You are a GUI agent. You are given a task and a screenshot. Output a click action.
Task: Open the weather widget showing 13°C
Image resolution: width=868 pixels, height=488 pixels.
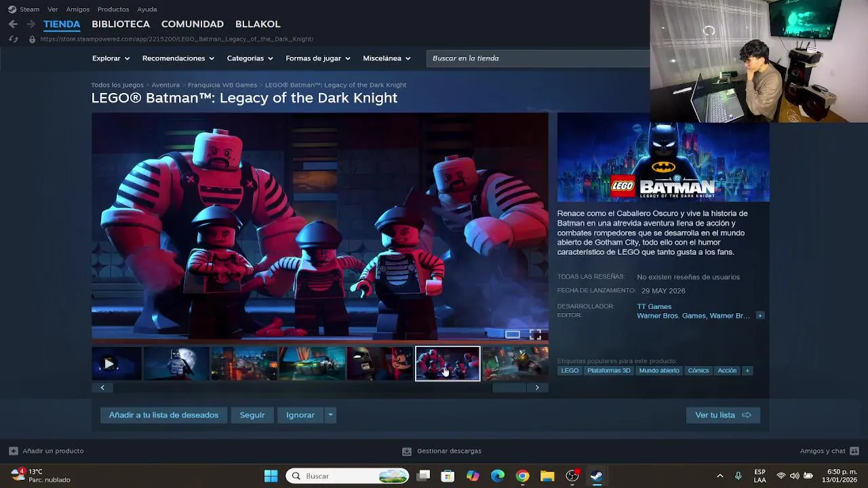[x=41, y=476]
